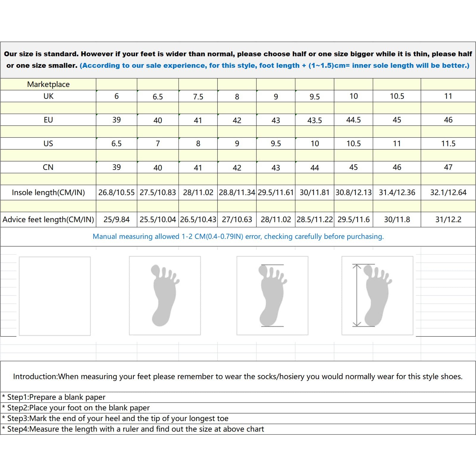Image resolution: width=476 pixels, height=476 pixels.
Task: Click insole length 29.5/11.61 cell
Action: 276,192
